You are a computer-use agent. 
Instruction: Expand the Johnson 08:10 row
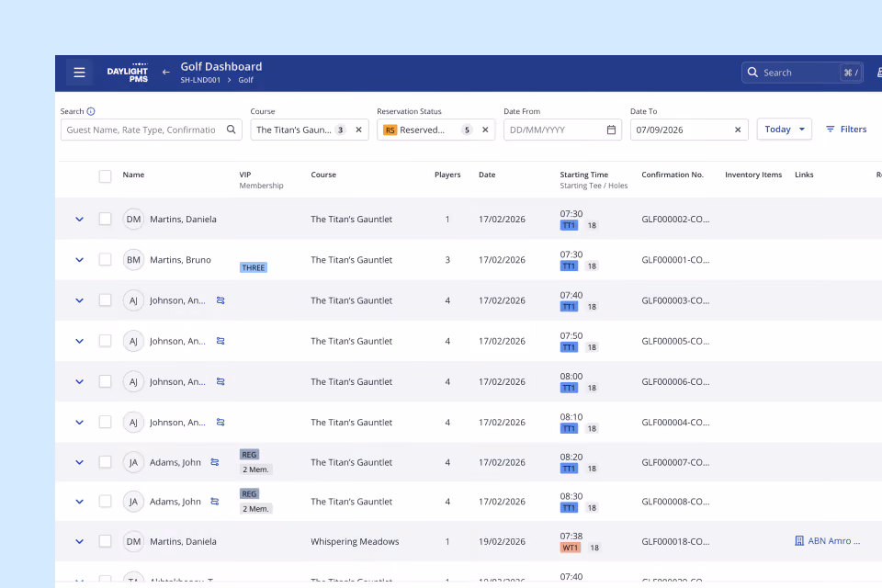pyautogui.click(x=79, y=423)
